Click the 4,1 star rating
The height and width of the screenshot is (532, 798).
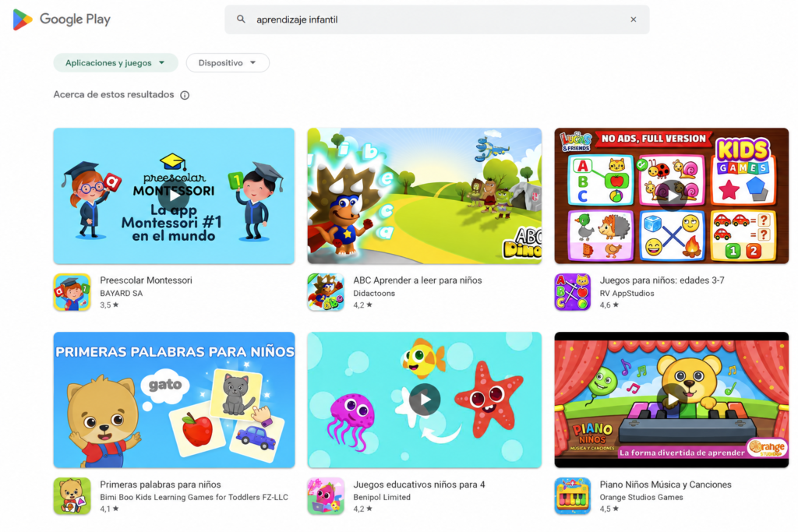(109, 509)
